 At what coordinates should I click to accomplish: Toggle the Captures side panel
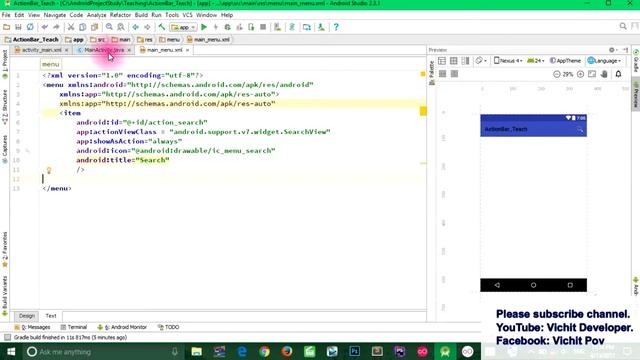coord(5,149)
